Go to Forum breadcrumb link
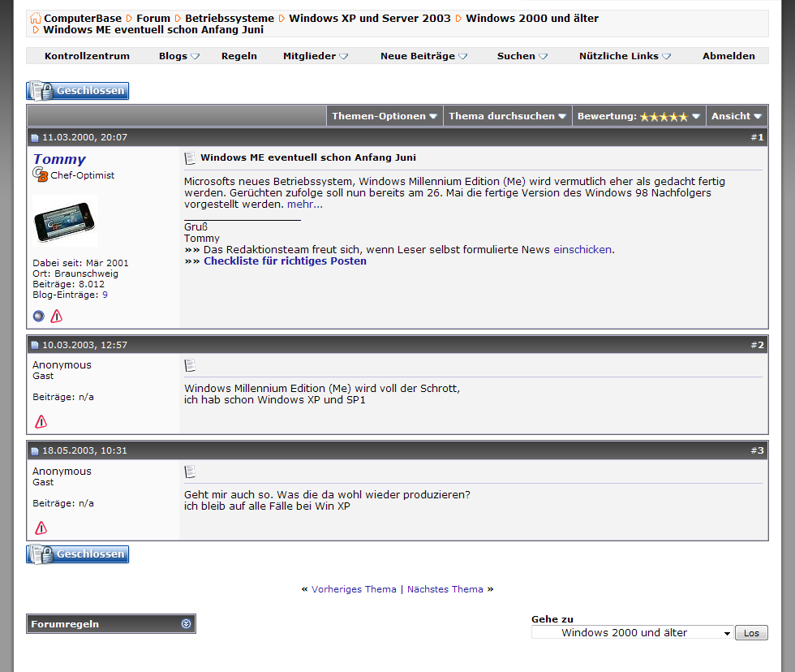 point(153,18)
